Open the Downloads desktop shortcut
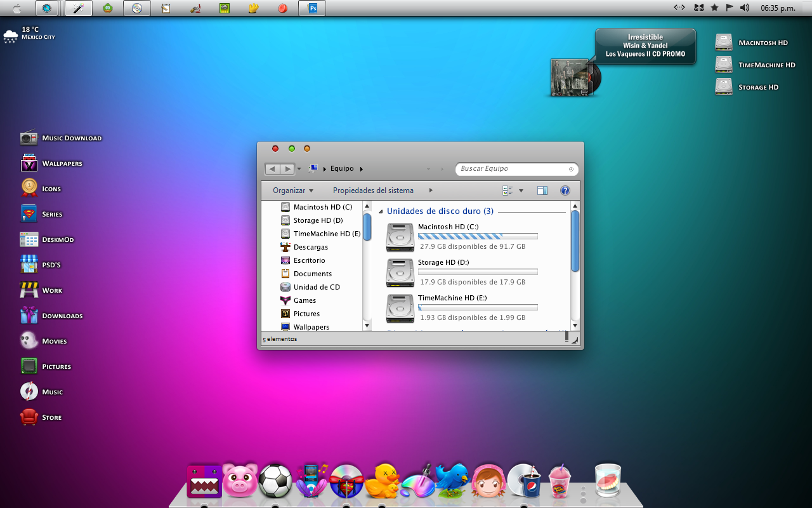 [x=51, y=316]
